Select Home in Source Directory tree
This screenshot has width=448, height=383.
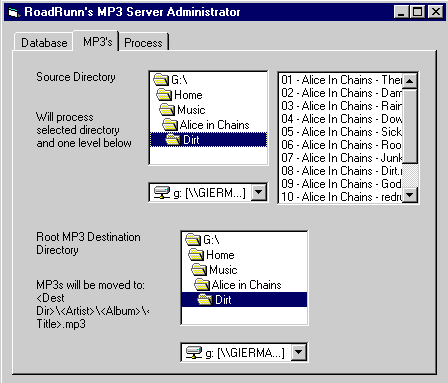point(188,95)
